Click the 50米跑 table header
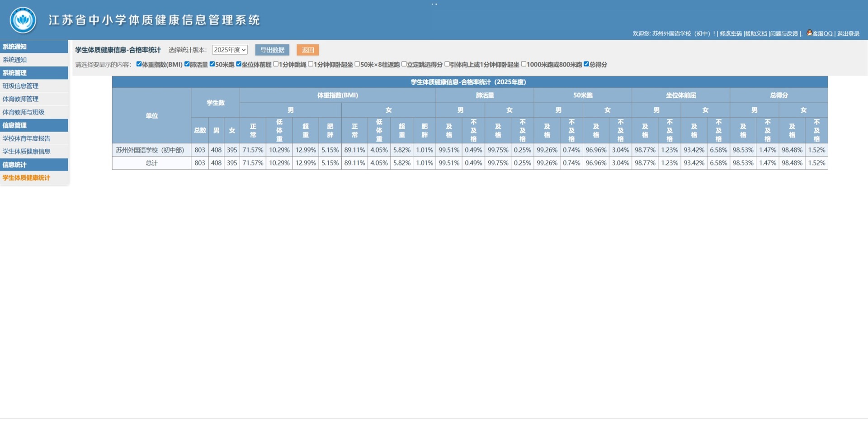 pos(583,95)
